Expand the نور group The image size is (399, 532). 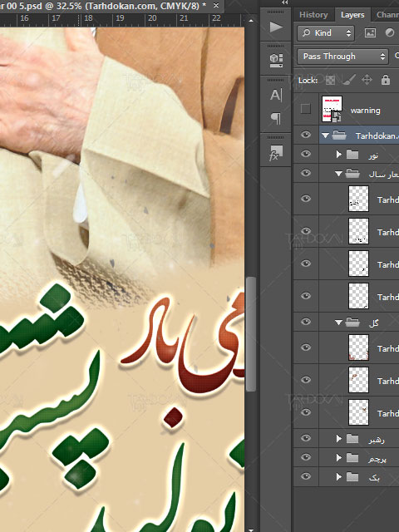point(338,155)
